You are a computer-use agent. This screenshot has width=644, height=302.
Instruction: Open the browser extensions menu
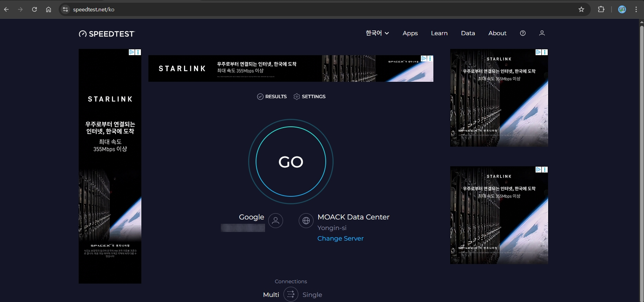[x=601, y=9]
